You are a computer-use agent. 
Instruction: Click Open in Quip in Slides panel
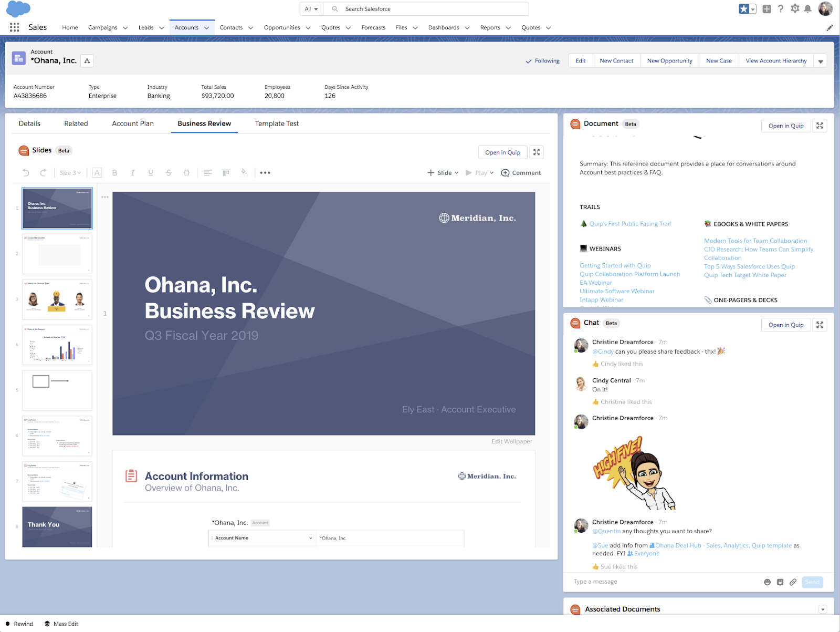click(x=502, y=152)
